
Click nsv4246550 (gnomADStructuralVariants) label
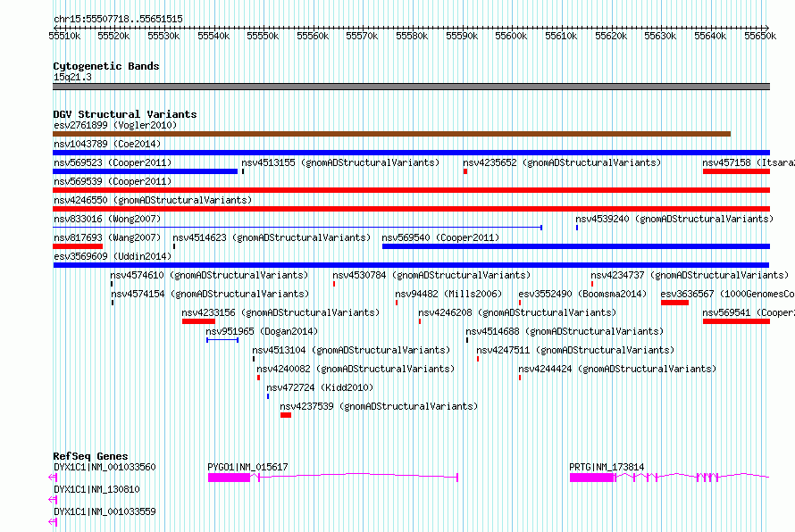(x=153, y=200)
